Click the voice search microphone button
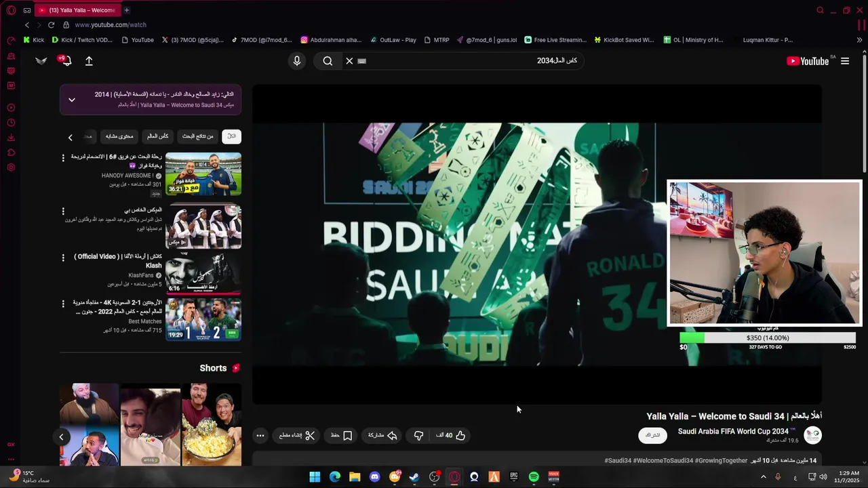This screenshot has width=868, height=488. pyautogui.click(x=296, y=61)
